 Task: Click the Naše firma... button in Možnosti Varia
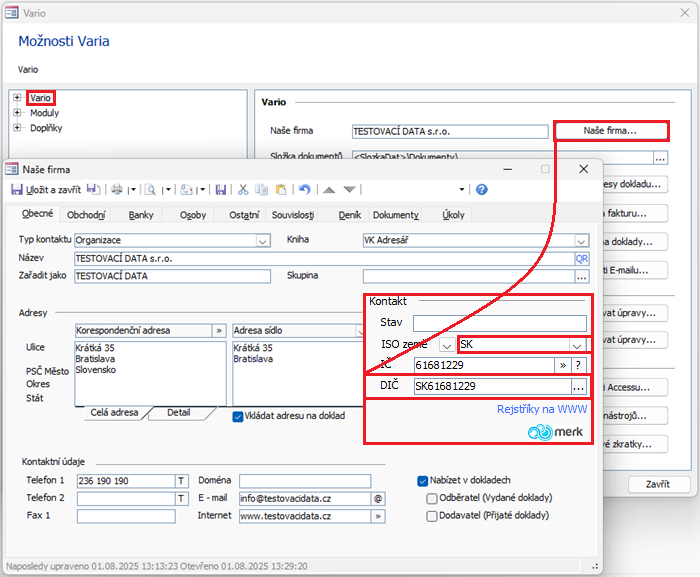pos(610,131)
